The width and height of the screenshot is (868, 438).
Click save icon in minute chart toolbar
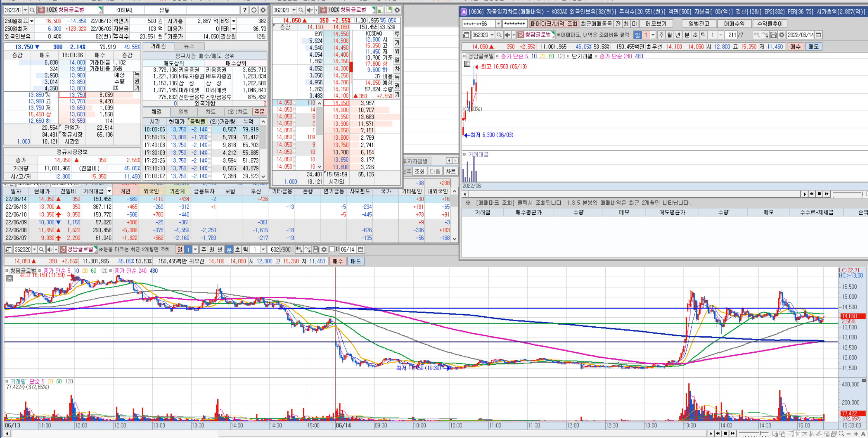click(315, 250)
